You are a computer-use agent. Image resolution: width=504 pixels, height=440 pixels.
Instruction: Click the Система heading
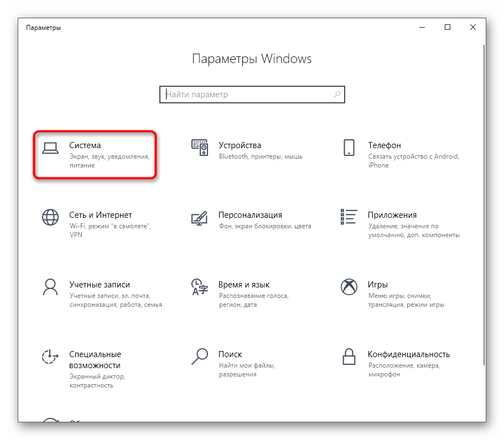point(85,145)
